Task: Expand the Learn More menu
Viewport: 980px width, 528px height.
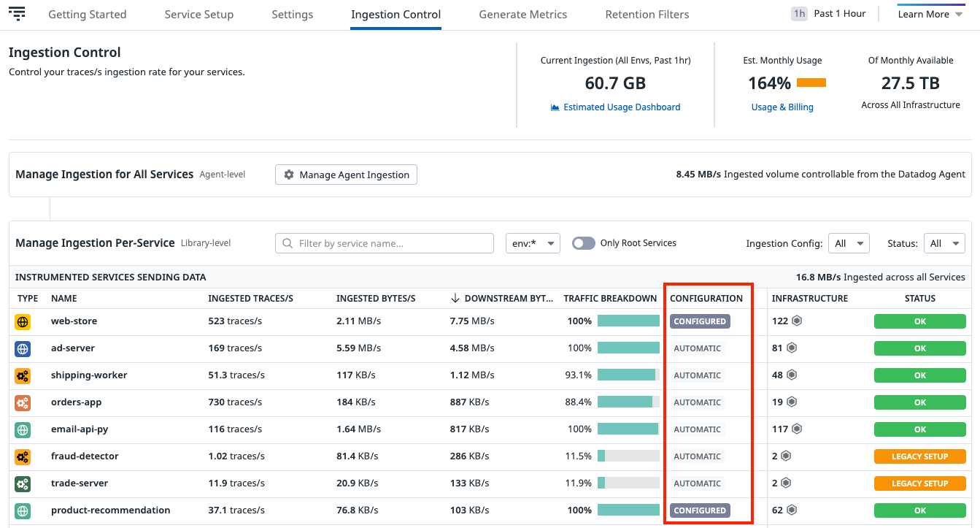Action: tap(930, 14)
